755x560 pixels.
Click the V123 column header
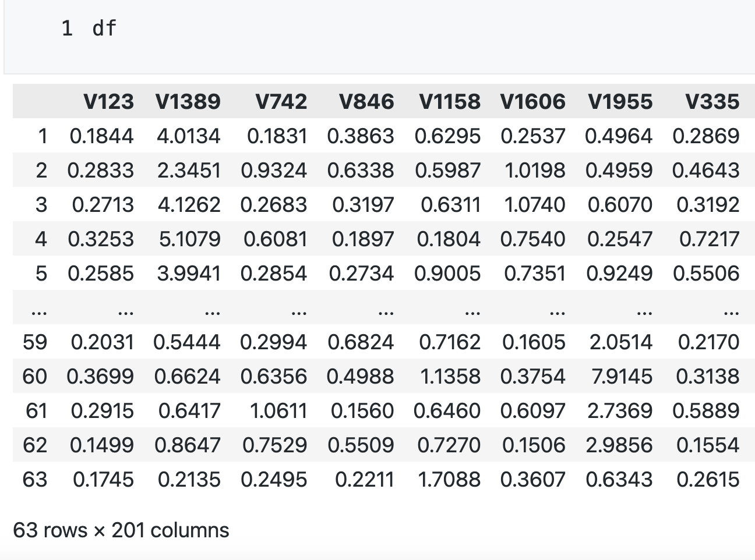[109, 102]
